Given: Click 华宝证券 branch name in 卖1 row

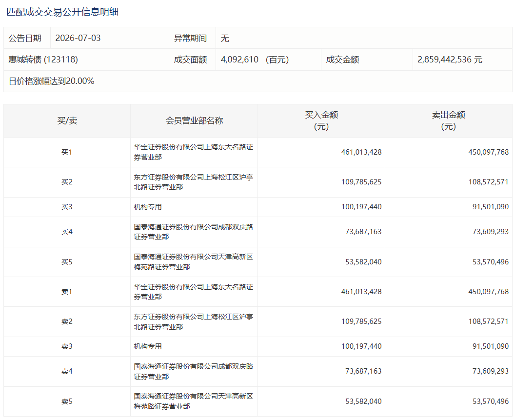Looking at the screenshot, I should pos(194,292).
